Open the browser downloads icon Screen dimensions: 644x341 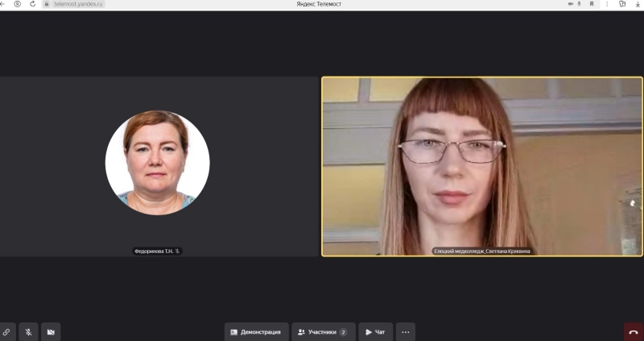pyautogui.click(x=638, y=4)
